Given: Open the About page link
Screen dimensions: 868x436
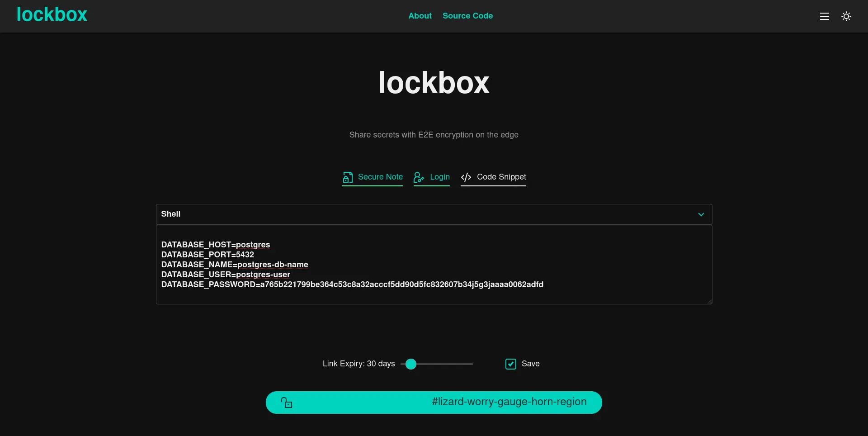Looking at the screenshot, I should 420,16.
